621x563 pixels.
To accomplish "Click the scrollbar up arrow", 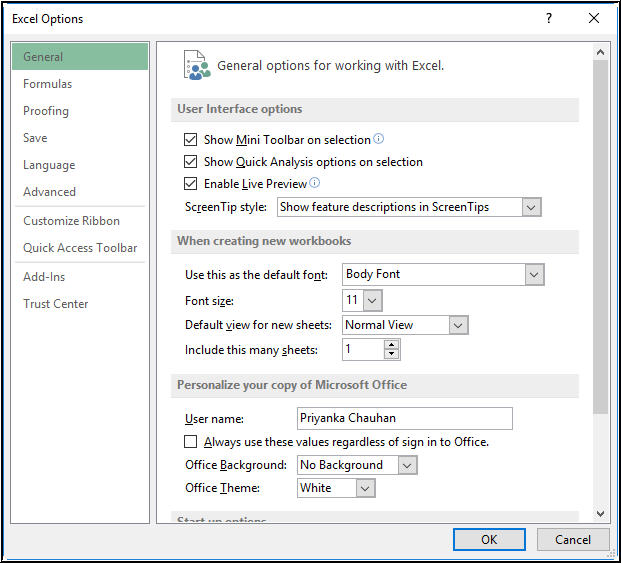I will [x=600, y=52].
